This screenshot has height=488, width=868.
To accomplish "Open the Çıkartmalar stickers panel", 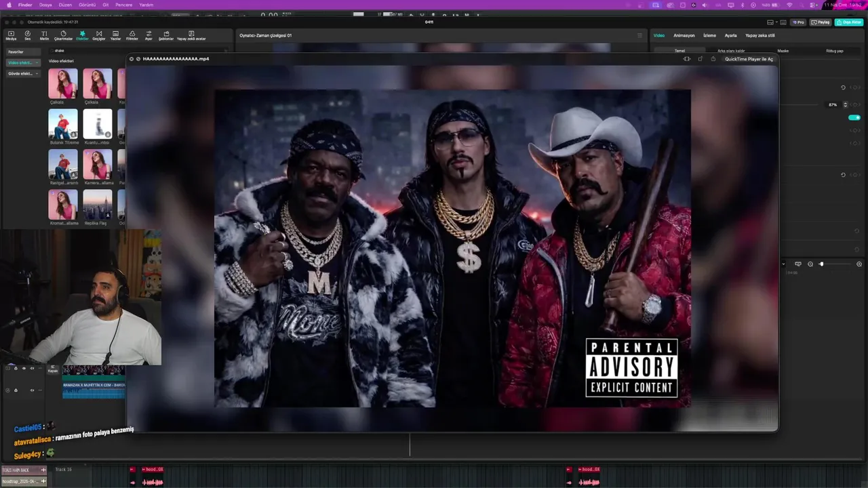I will [x=63, y=35].
